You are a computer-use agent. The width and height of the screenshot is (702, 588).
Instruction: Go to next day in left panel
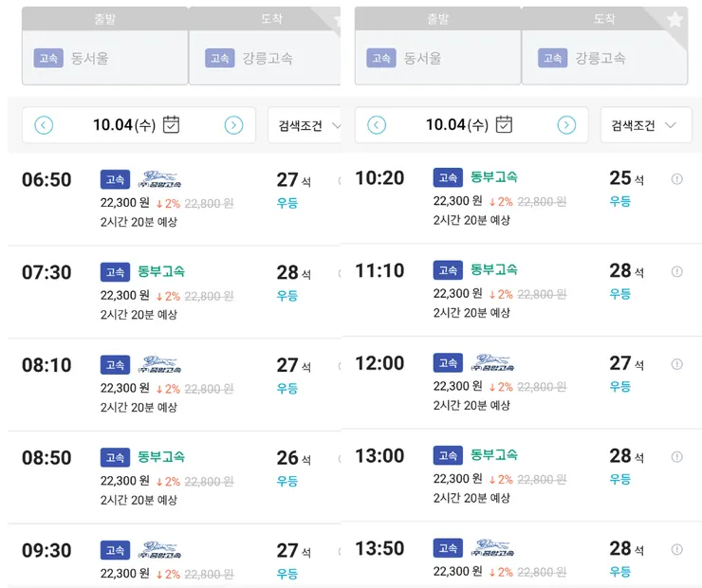point(233,125)
